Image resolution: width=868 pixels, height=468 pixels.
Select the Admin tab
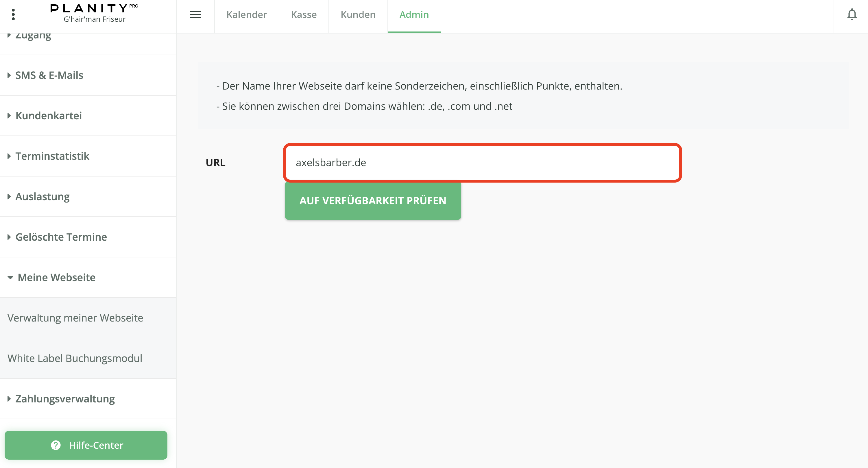(414, 14)
